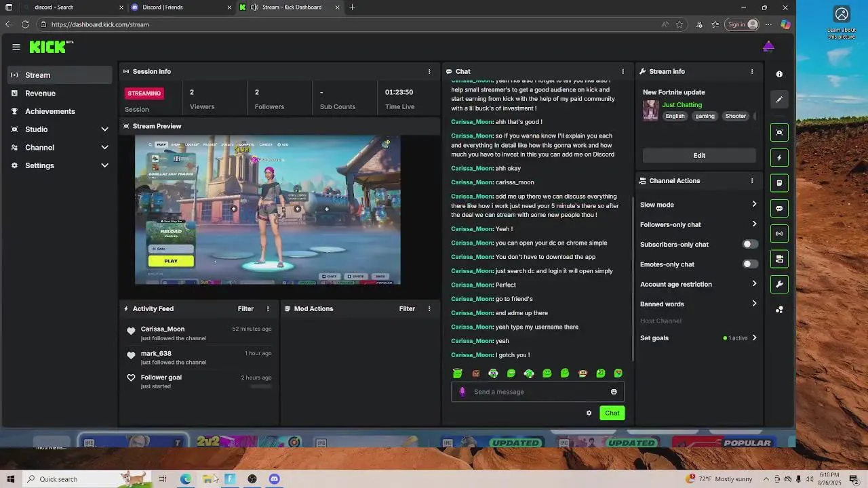Click the purple identity badge in message box
Viewport: 868px width, 488px height.
tap(462, 392)
